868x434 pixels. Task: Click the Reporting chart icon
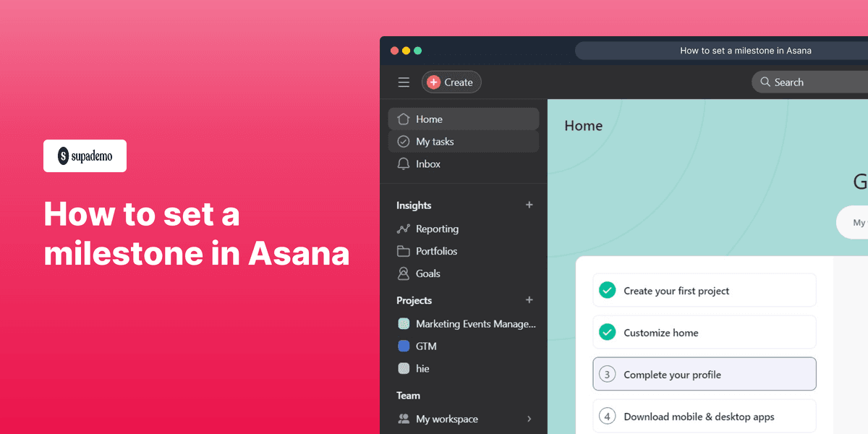coord(404,229)
